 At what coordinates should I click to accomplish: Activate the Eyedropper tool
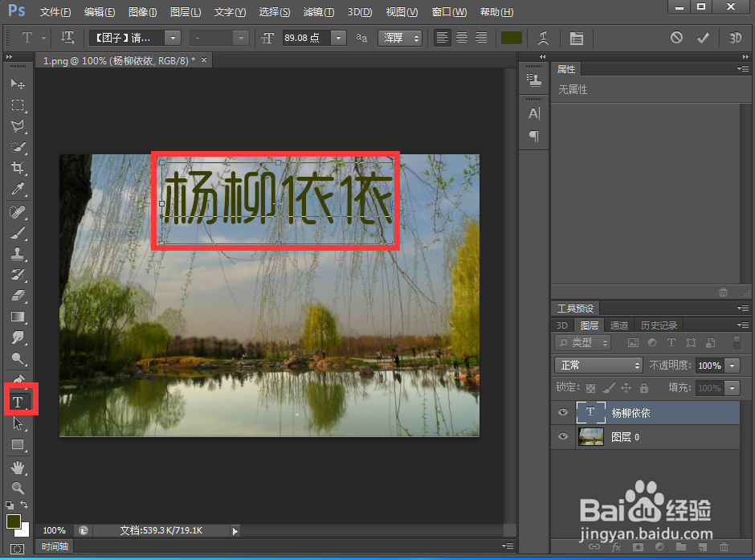tap(18, 189)
